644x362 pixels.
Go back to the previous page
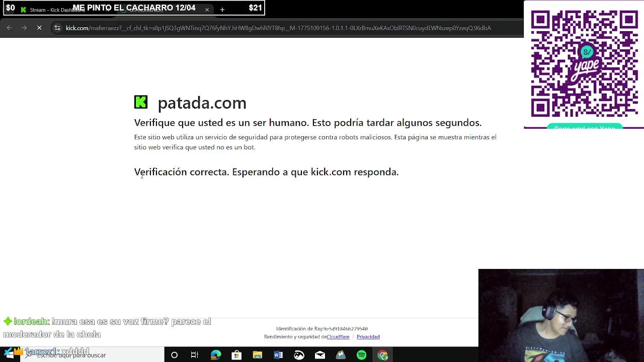pyautogui.click(x=9, y=28)
